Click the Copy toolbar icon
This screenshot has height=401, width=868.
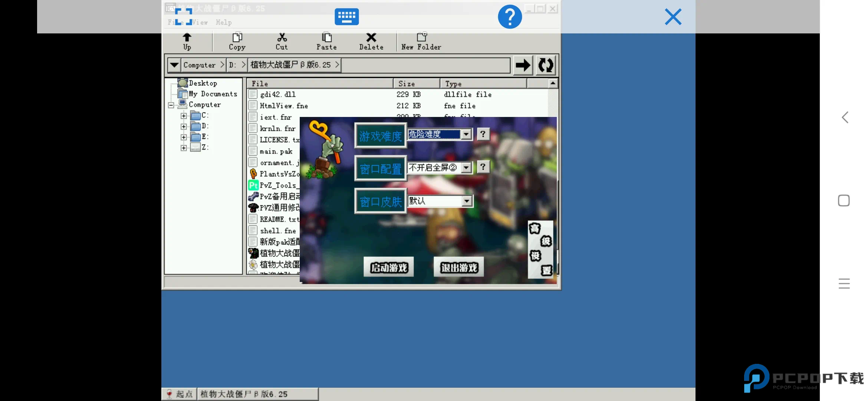point(237,38)
